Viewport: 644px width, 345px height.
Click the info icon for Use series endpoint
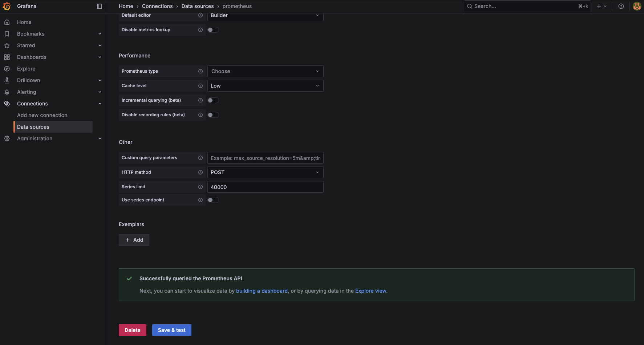201,200
